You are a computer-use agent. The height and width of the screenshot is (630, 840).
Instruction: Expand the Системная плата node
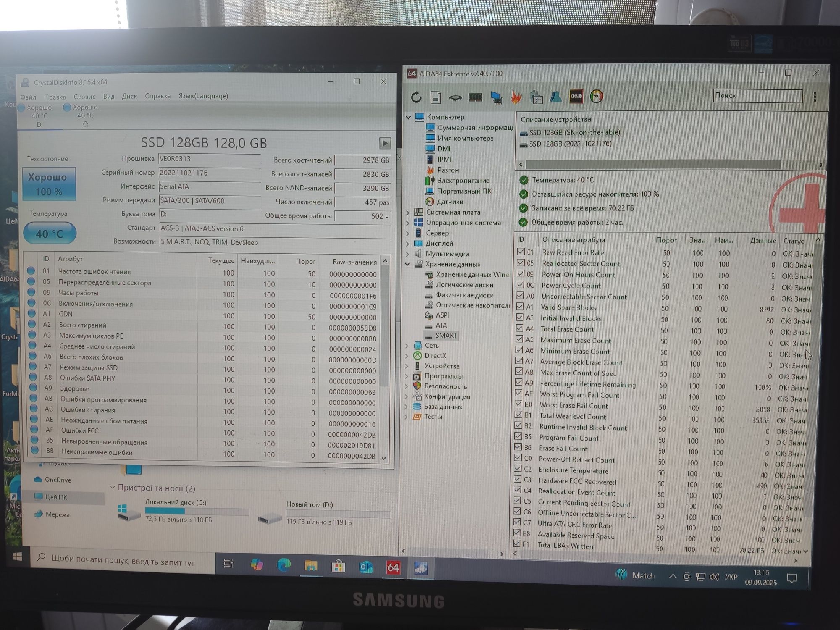click(x=407, y=213)
